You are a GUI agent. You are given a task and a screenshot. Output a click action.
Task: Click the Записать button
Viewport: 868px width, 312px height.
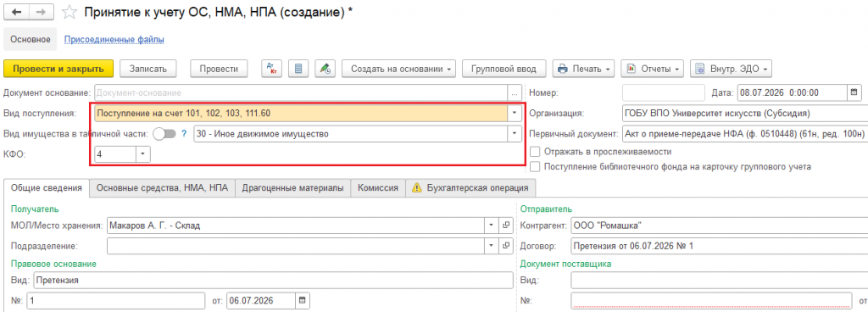[147, 69]
